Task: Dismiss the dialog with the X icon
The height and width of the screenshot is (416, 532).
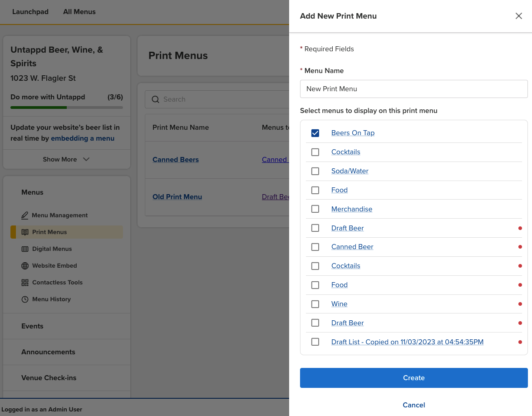Action: click(519, 15)
